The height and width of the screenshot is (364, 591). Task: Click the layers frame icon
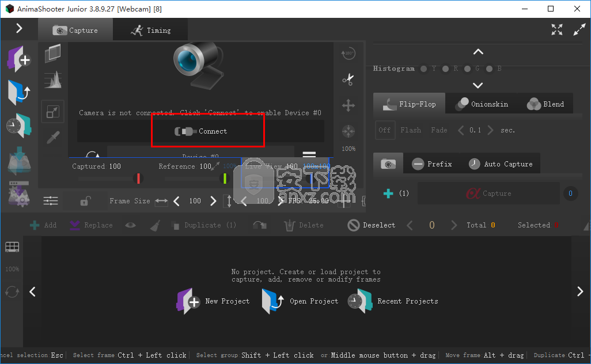pyautogui.click(x=53, y=53)
